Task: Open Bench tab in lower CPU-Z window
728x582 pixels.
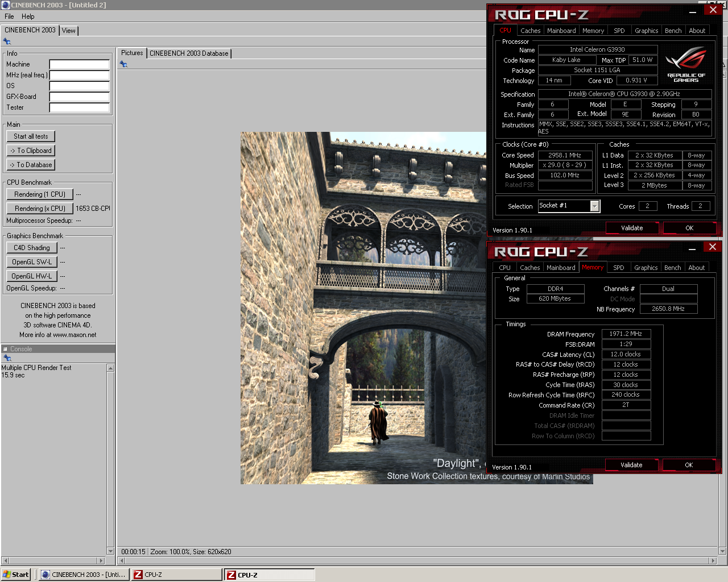Action: pos(673,268)
